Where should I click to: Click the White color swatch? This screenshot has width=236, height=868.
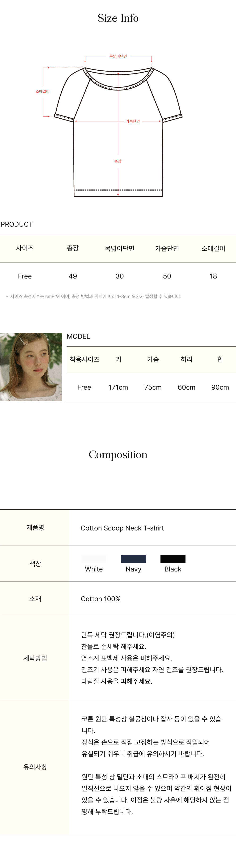(x=94, y=559)
